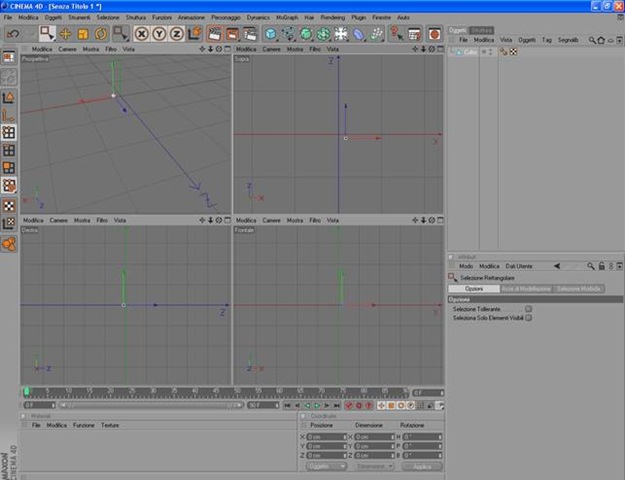Click the sphere icon at toolbar's far right
Image resolution: width=625 pixels, height=480 pixels.
[x=434, y=34]
